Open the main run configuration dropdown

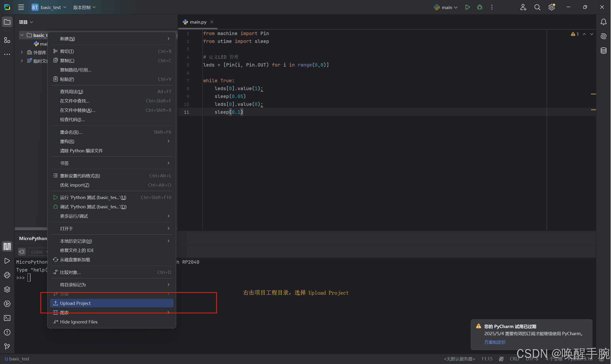tap(446, 7)
